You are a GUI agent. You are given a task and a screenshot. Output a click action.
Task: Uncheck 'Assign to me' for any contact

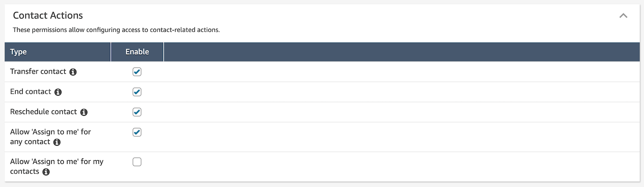pos(137,133)
